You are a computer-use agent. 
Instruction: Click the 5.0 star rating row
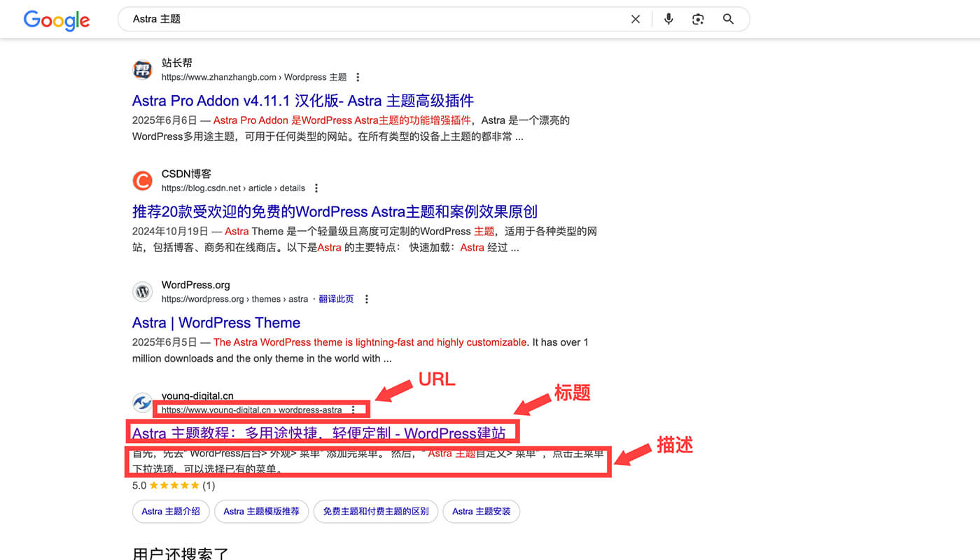pos(174,486)
